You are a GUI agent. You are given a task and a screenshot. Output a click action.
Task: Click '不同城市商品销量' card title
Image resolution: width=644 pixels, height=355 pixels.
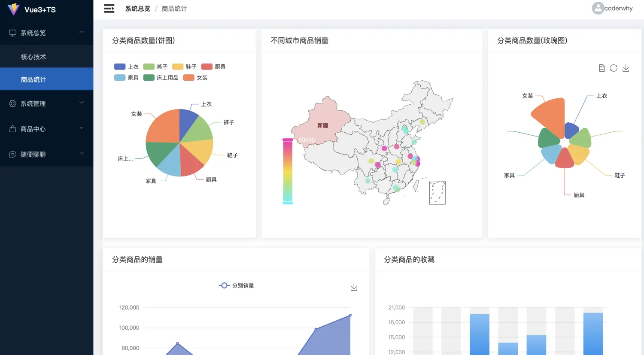tap(300, 40)
